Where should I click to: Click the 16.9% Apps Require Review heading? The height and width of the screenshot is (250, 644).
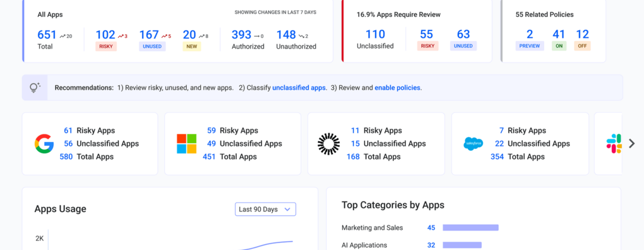click(x=398, y=15)
